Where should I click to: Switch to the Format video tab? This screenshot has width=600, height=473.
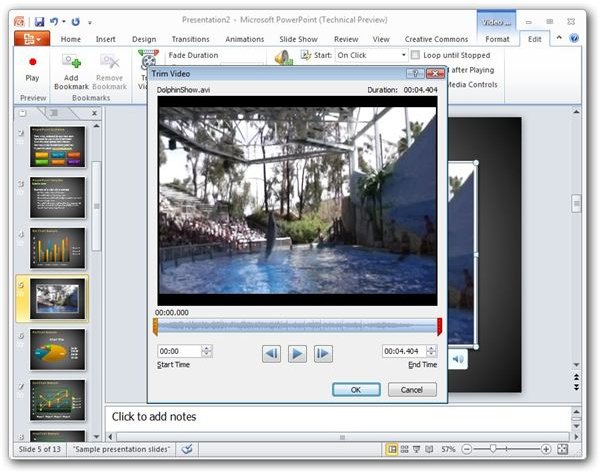click(x=497, y=39)
